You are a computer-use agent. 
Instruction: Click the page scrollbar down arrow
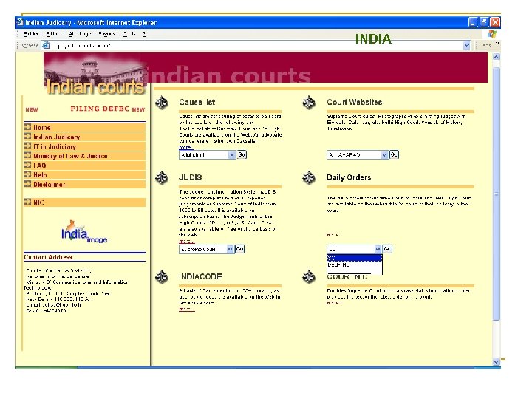pyautogui.click(x=496, y=361)
